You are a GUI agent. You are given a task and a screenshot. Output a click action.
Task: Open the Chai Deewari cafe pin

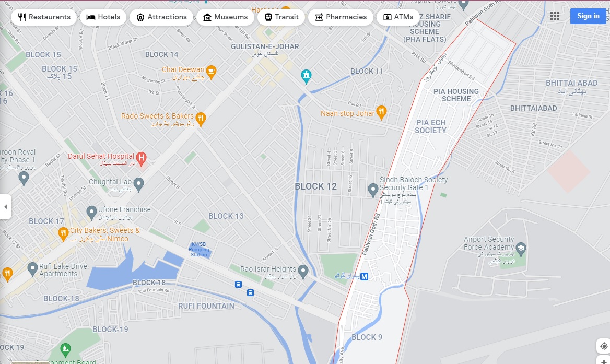(x=211, y=73)
